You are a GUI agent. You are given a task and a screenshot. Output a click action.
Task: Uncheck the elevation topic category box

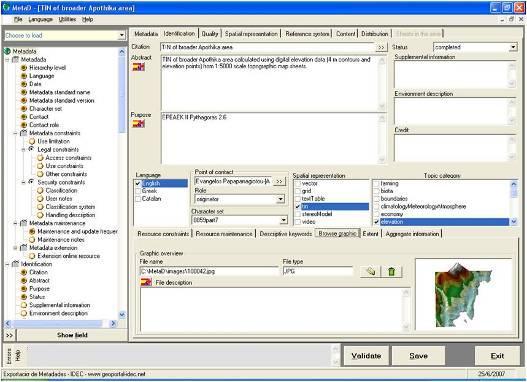point(376,222)
